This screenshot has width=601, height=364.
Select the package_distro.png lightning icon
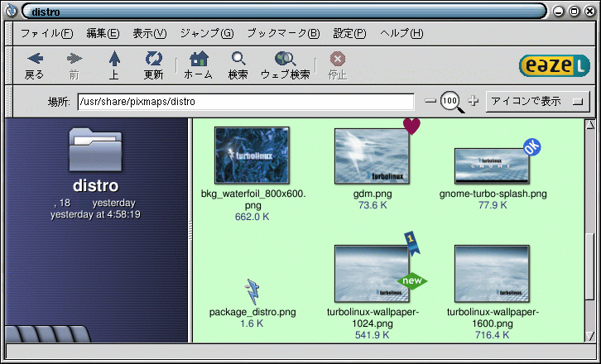[x=252, y=291]
